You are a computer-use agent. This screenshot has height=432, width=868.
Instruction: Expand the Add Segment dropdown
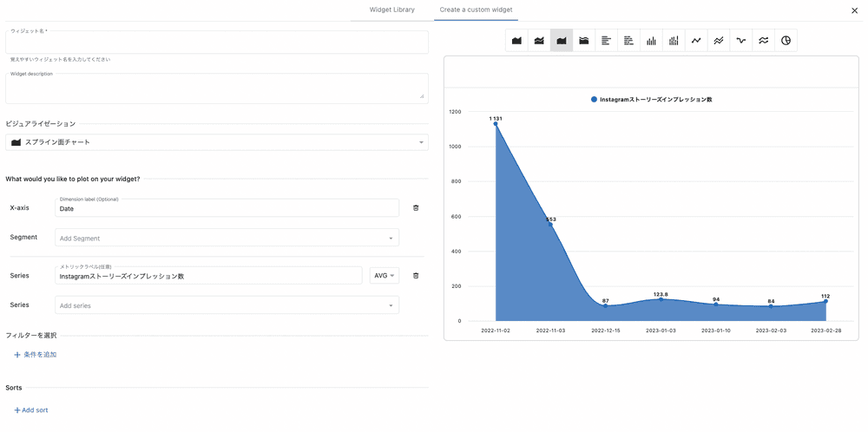point(227,239)
